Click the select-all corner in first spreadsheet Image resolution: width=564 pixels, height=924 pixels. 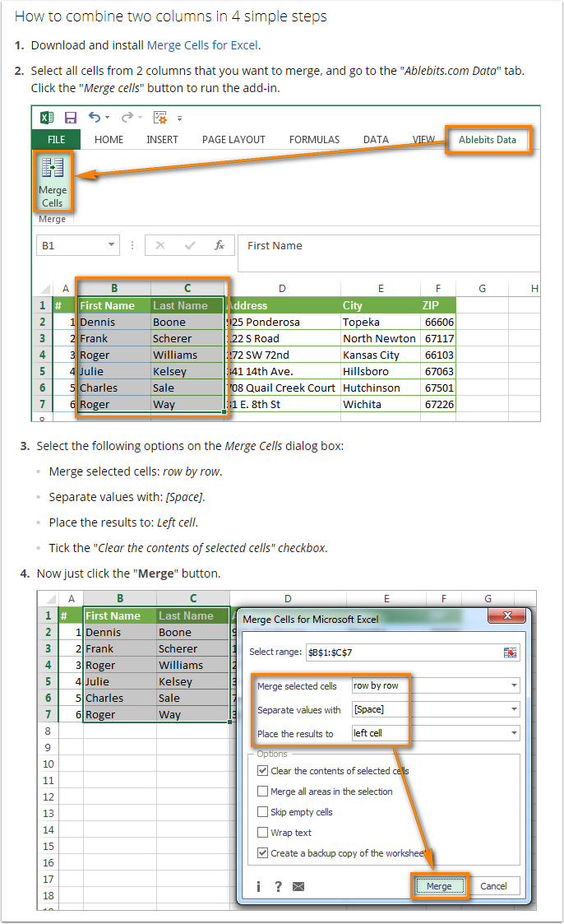(x=44, y=289)
